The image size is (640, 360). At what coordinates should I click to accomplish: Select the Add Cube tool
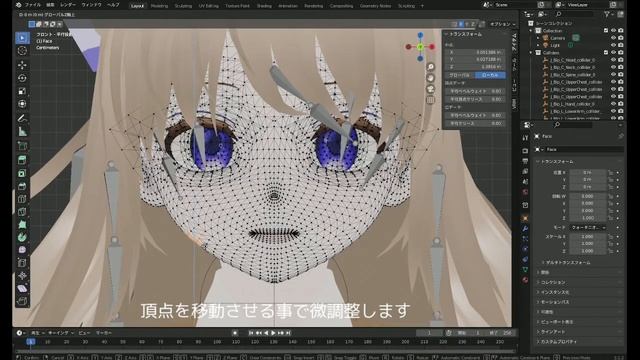click(x=22, y=146)
